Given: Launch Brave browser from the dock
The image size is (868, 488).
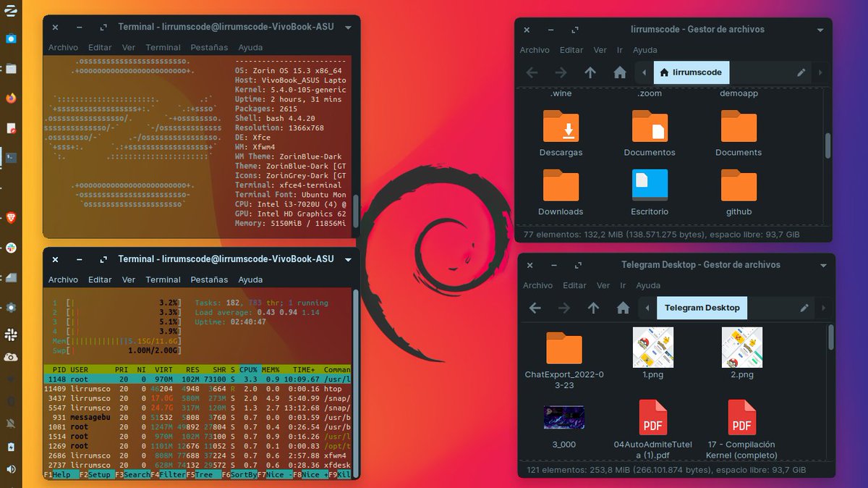Looking at the screenshot, I should [x=10, y=217].
